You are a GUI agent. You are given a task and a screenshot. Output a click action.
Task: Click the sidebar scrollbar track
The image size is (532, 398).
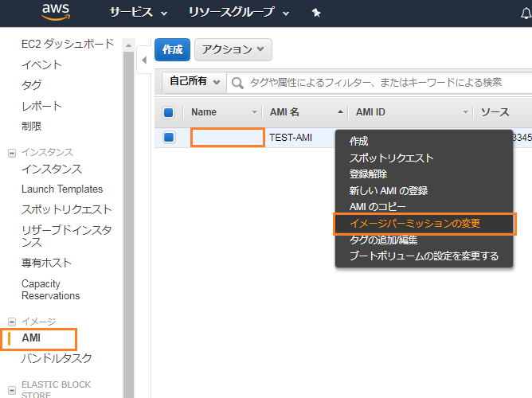[128, 224]
